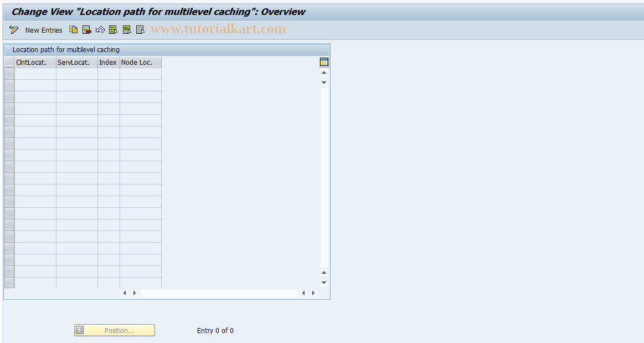Click the horizontal scrollbar track
This screenshot has width=644, height=343.
[219, 293]
